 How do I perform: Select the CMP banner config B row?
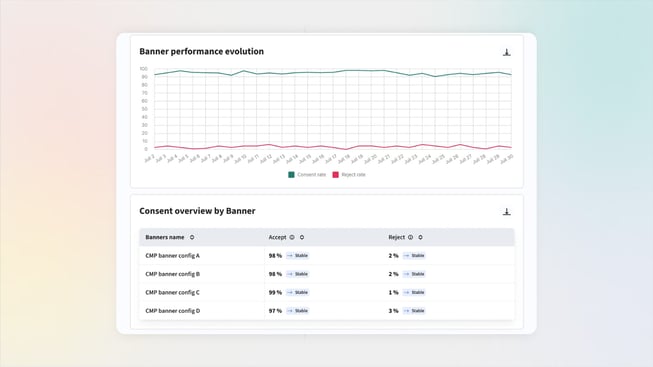[327, 274]
